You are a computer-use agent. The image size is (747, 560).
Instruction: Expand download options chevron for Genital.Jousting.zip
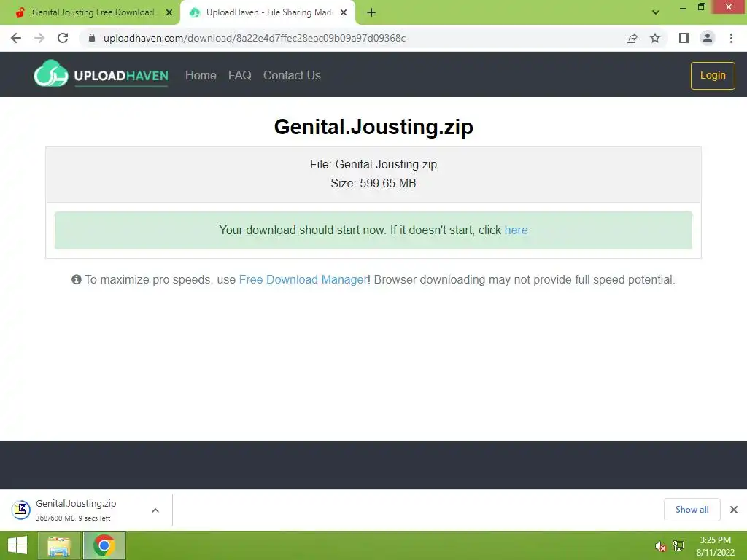[155, 510]
